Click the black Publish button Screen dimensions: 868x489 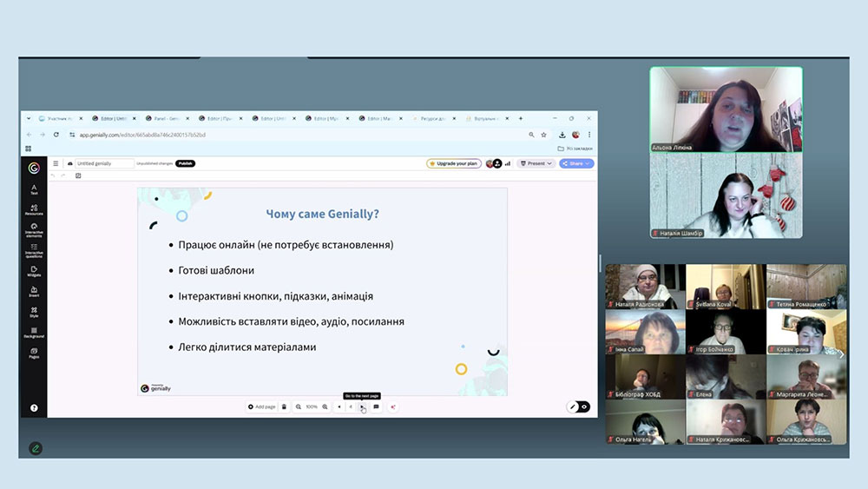click(x=185, y=163)
